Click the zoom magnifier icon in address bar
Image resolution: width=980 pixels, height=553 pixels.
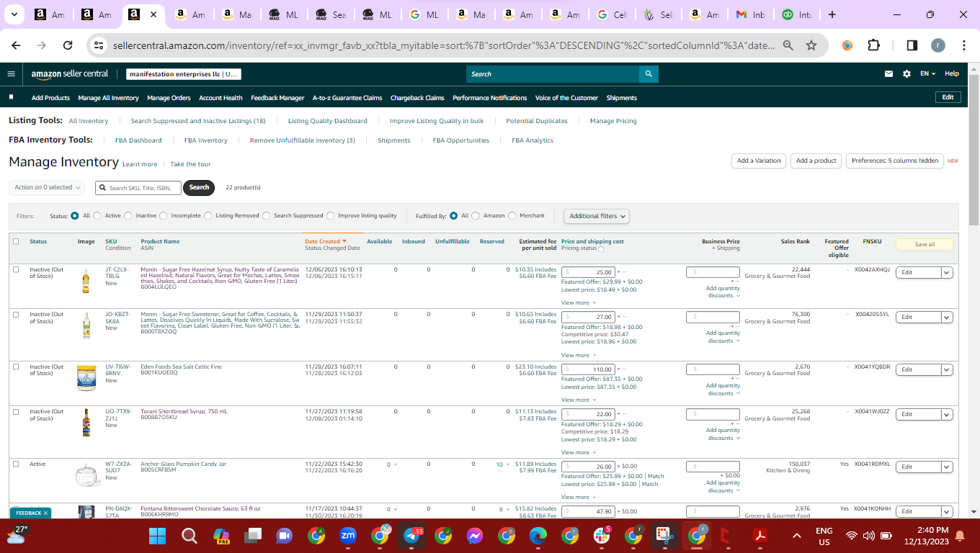[x=788, y=45]
